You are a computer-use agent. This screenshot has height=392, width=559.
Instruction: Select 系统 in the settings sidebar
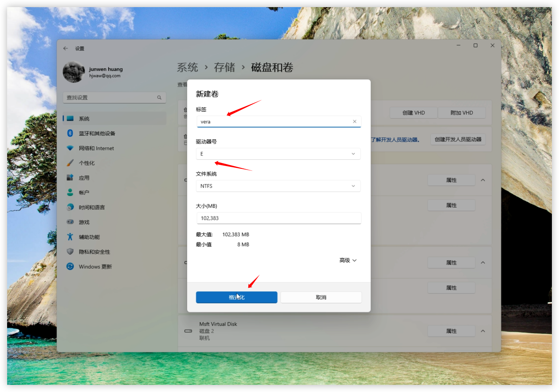(84, 119)
